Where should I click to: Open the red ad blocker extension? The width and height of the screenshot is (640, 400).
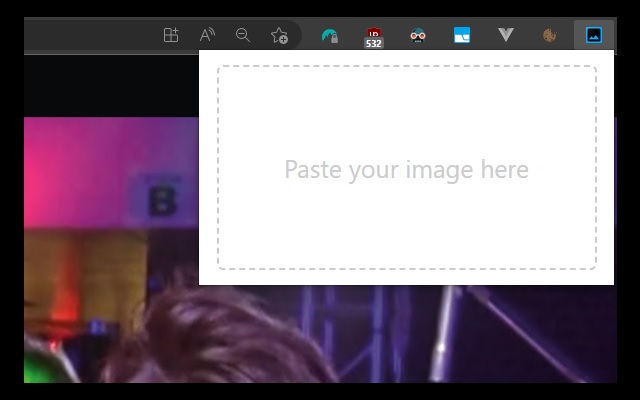point(374,33)
